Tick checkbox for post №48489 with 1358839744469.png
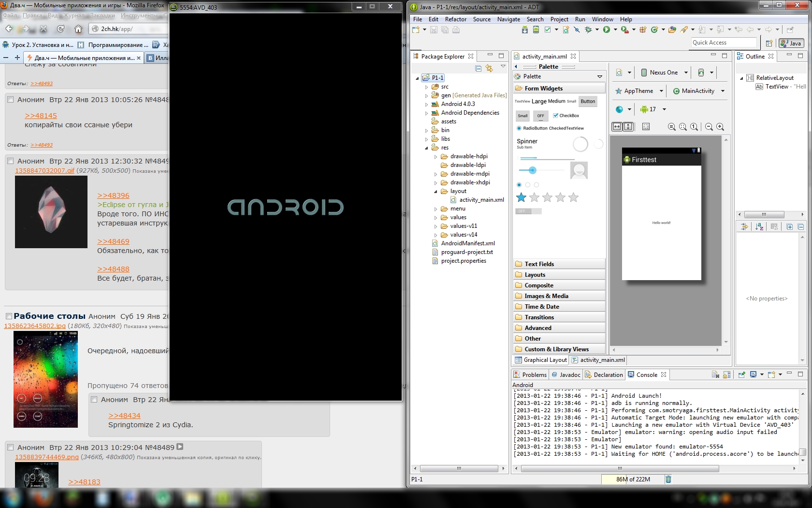Image resolution: width=812 pixels, height=508 pixels. tap(10, 448)
